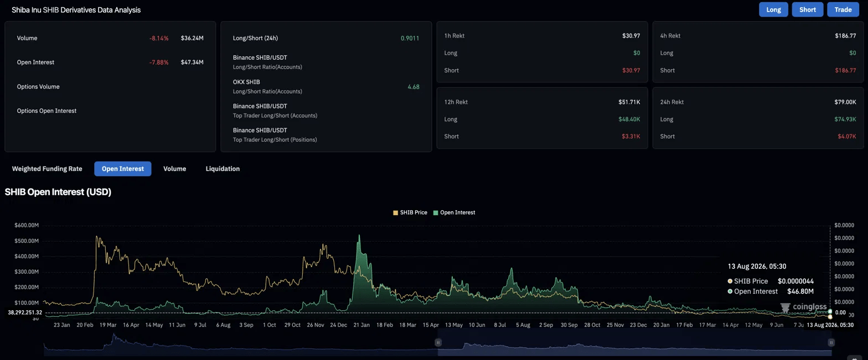Screen dimensions: 868x360
Task: Switch to the Weighted Funding Rate tab
Action: 47,169
